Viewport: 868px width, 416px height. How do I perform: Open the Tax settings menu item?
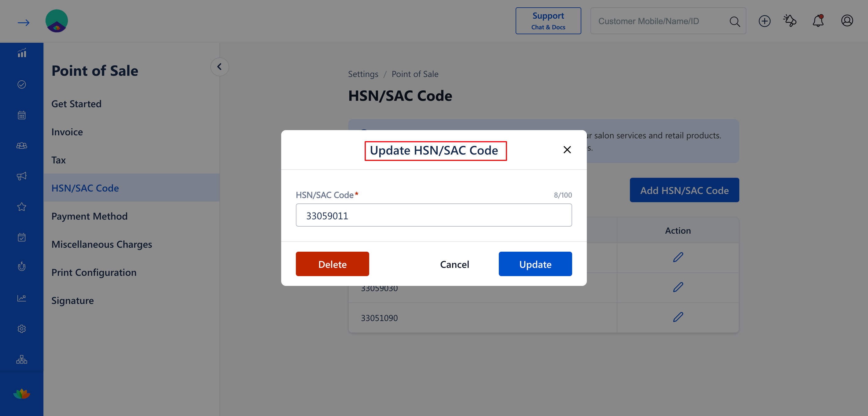coord(58,160)
